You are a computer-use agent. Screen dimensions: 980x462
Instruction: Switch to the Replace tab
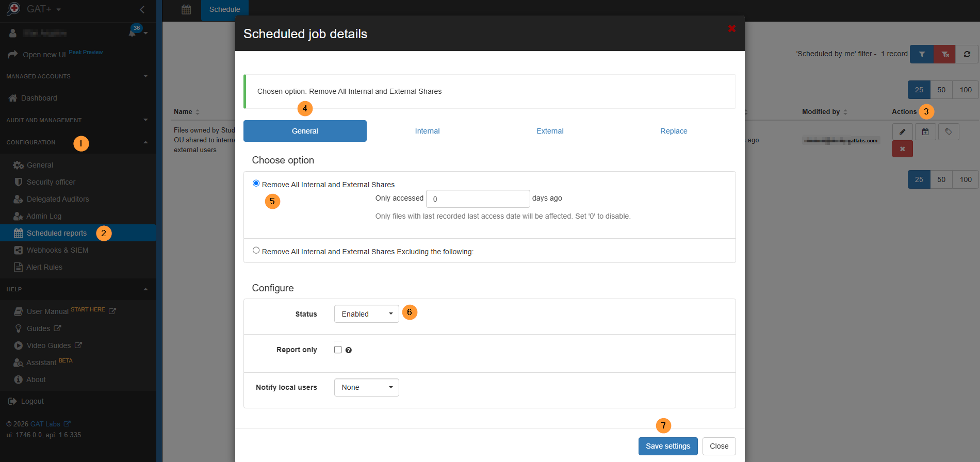pyautogui.click(x=674, y=131)
